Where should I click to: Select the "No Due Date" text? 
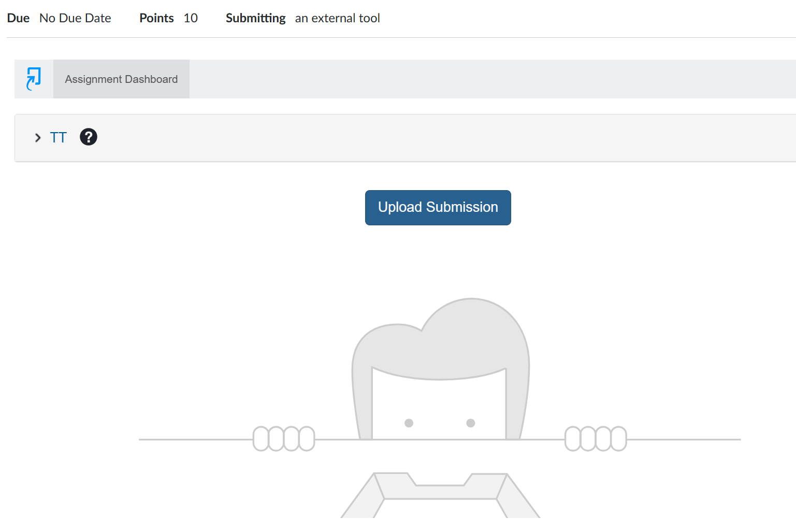point(75,18)
